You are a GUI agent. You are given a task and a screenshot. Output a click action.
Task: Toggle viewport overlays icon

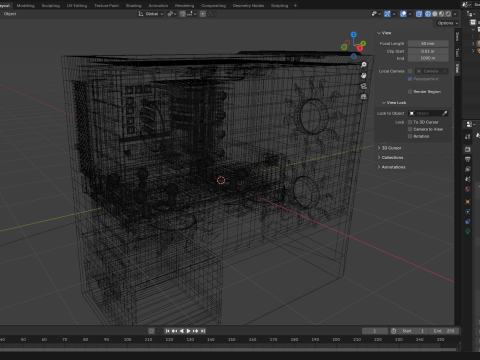tap(403, 14)
